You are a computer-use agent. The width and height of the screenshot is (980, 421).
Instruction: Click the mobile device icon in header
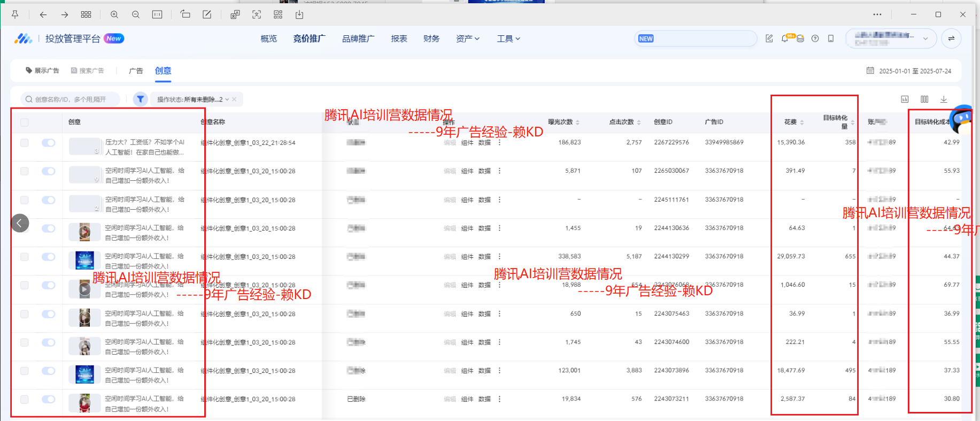tap(831, 39)
